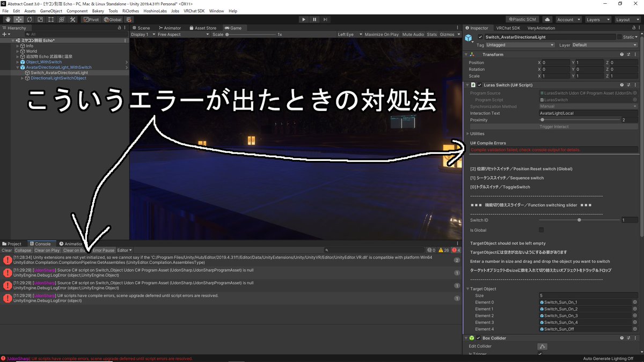Click the Pause button

[x=314, y=19]
